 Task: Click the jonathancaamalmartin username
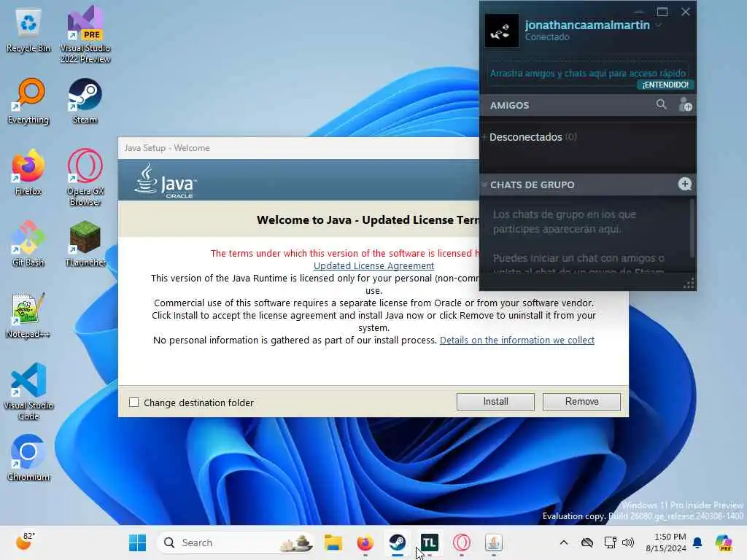tap(587, 25)
